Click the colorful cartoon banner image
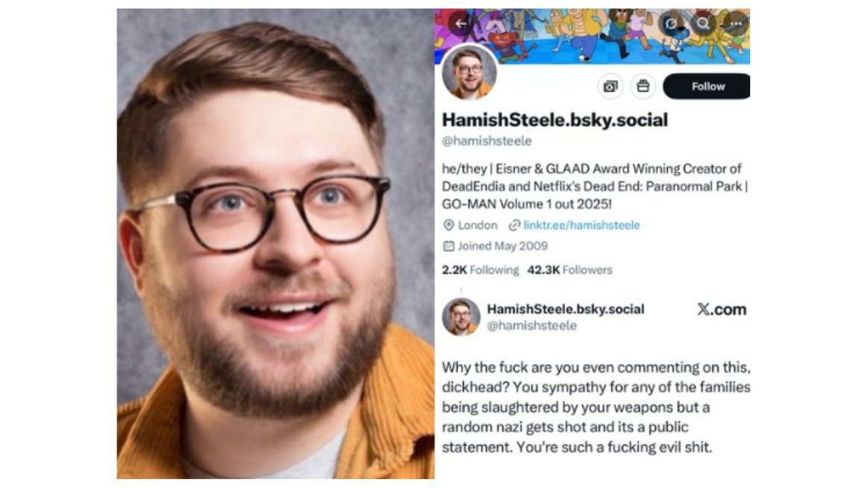The width and height of the screenshot is (868, 488). point(593,36)
